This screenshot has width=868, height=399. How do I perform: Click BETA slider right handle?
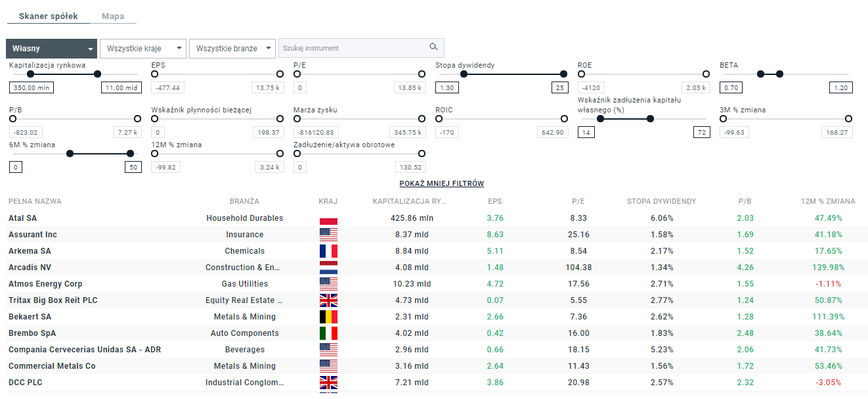click(779, 74)
